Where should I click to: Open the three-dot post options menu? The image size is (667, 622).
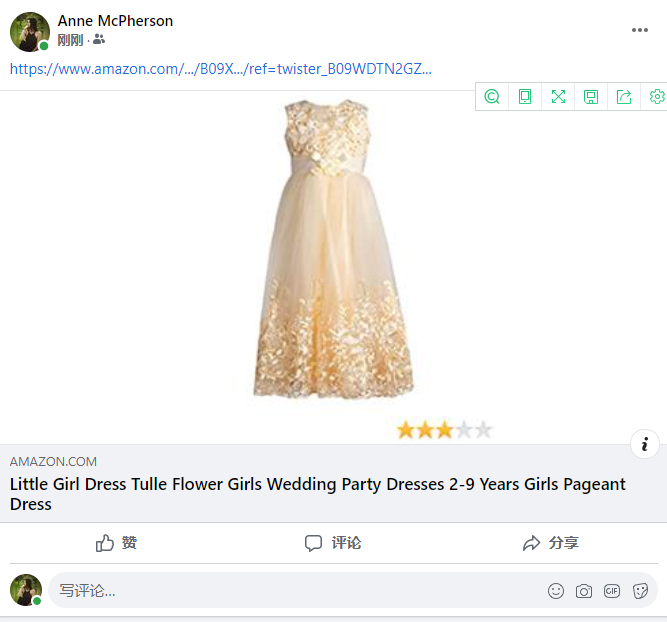click(640, 30)
